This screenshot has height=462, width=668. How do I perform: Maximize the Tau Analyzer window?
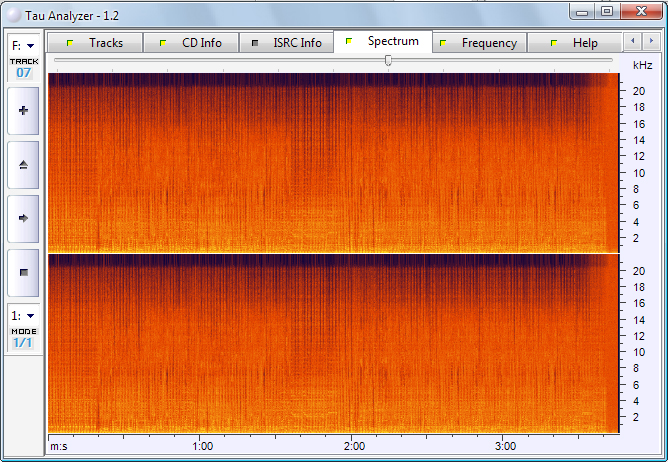click(607, 10)
